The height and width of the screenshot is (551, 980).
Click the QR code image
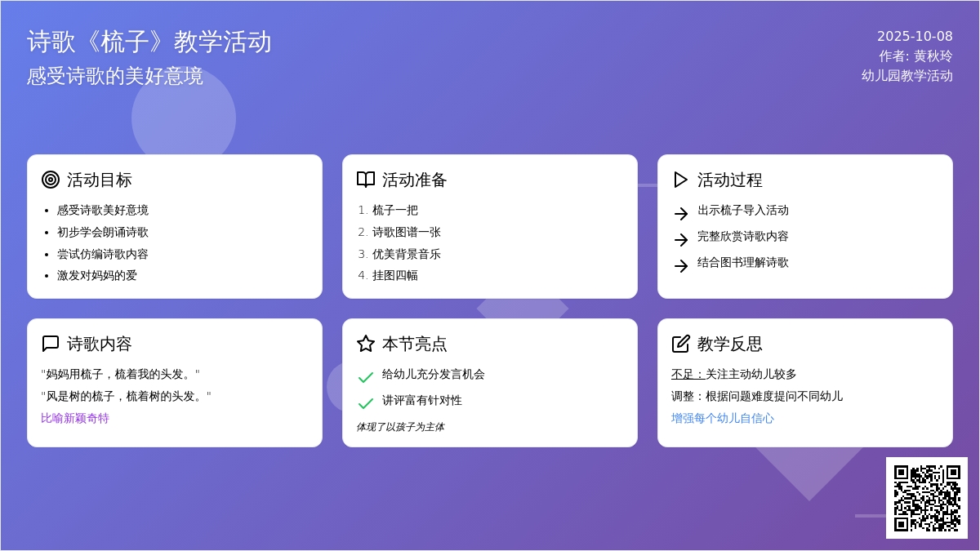(x=927, y=498)
